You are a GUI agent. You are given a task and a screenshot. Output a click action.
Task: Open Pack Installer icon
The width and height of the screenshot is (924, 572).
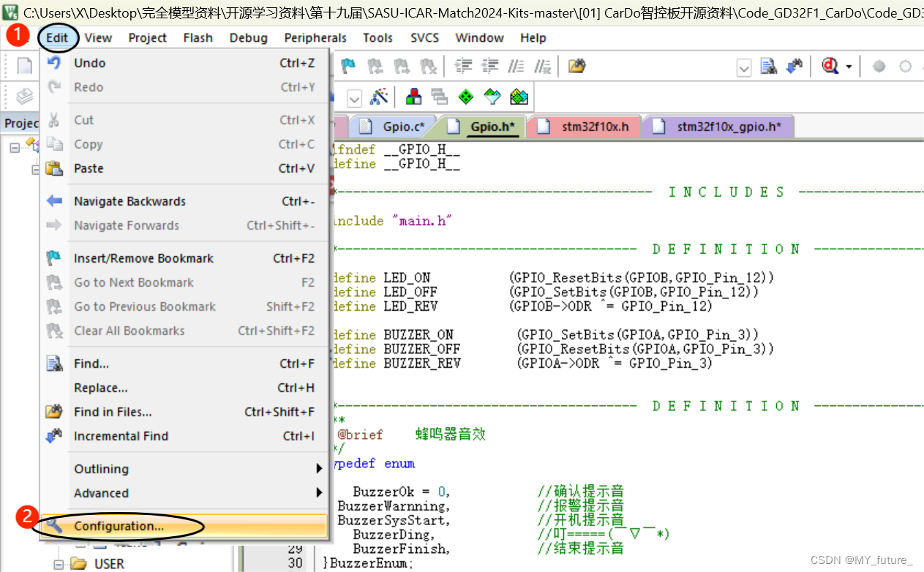[519, 97]
